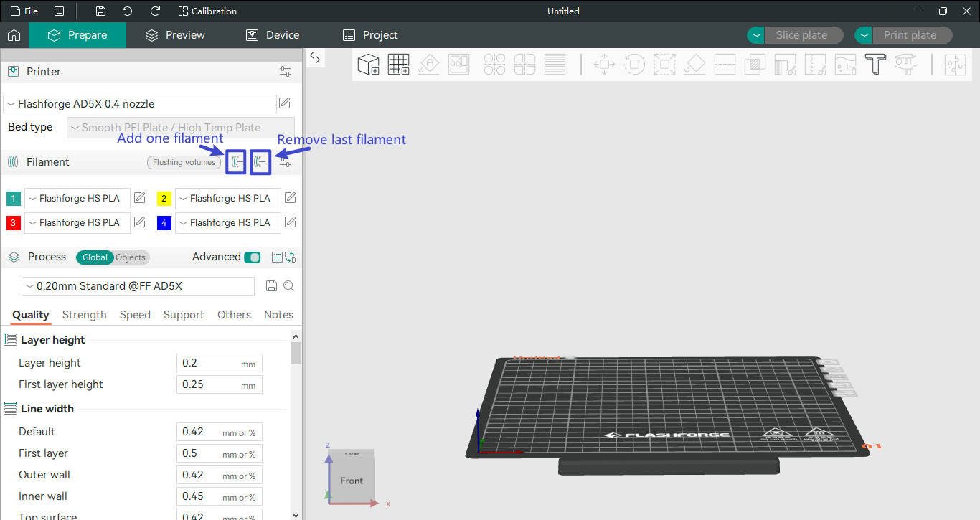The width and height of the screenshot is (980, 520).
Task: Open the Support settings tab
Action: click(x=184, y=315)
